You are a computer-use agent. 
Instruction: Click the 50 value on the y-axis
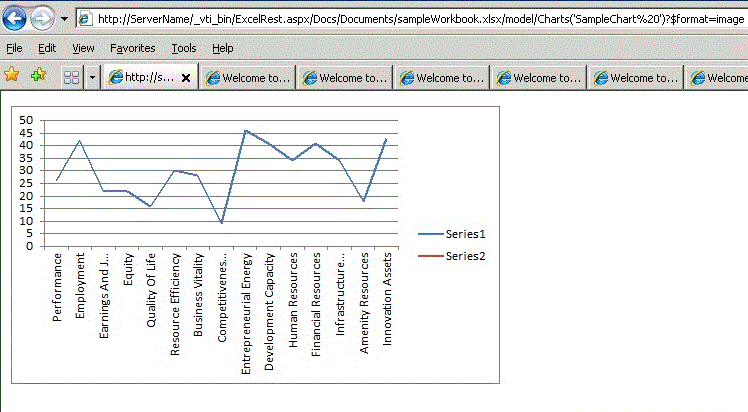pyautogui.click(x=26, y=120)
